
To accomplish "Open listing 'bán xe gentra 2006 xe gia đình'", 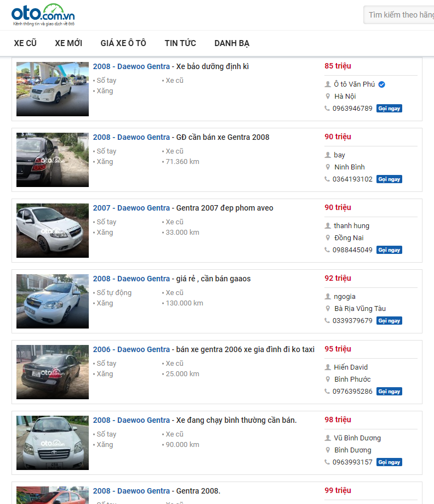I will pos(204,349).
